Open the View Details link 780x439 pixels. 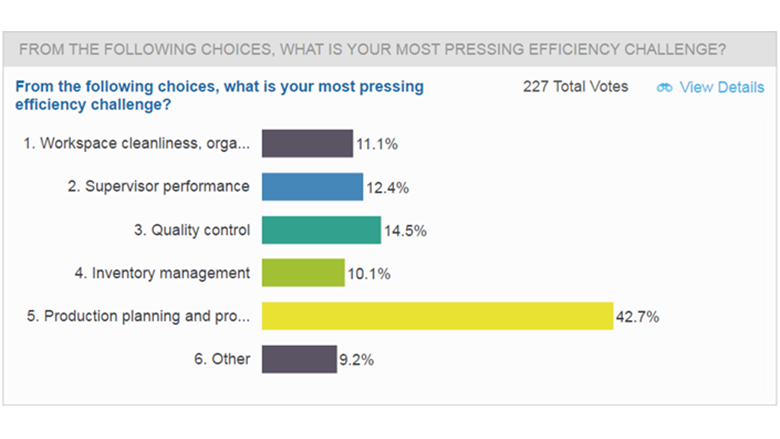722,88
